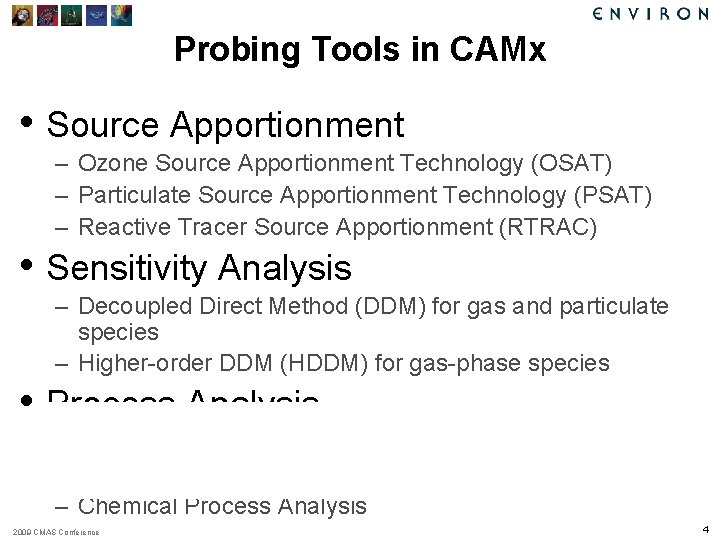
Task: Click the Decoupled Direct Method line
Action: pyautogui.click(x=373, y=319)
